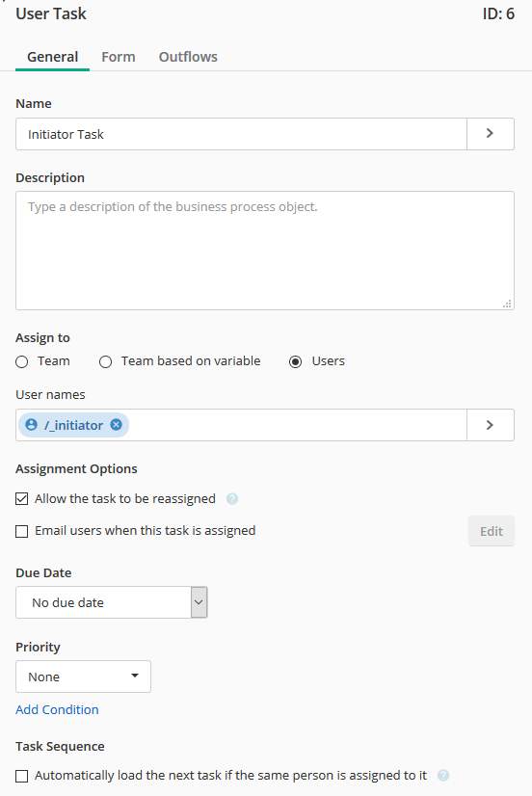Click the Edit email button
Screen dimensions: 532x796
click(492, 532)
